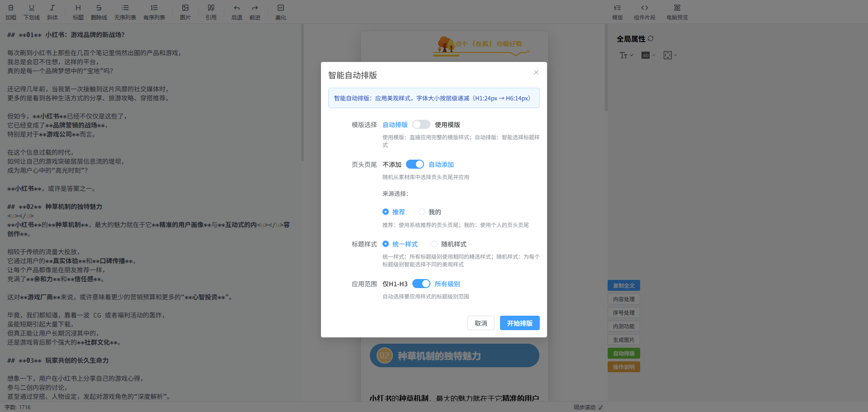Screen dimensions: 868x412
Task: Redo with the 前进 icon
Action: point(255,12)
